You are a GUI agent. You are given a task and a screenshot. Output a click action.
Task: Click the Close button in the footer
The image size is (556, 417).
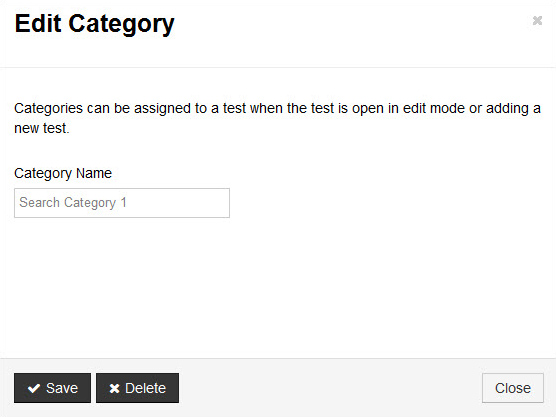tap(513, 388)
